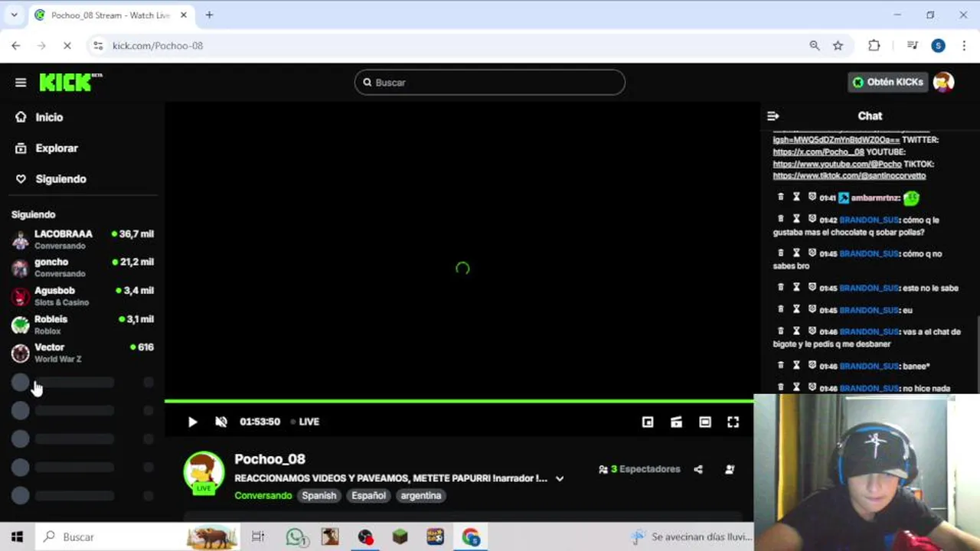Enable mini player mode in video controls
This screenshot has width=980, height=551.
coord(648,422)
